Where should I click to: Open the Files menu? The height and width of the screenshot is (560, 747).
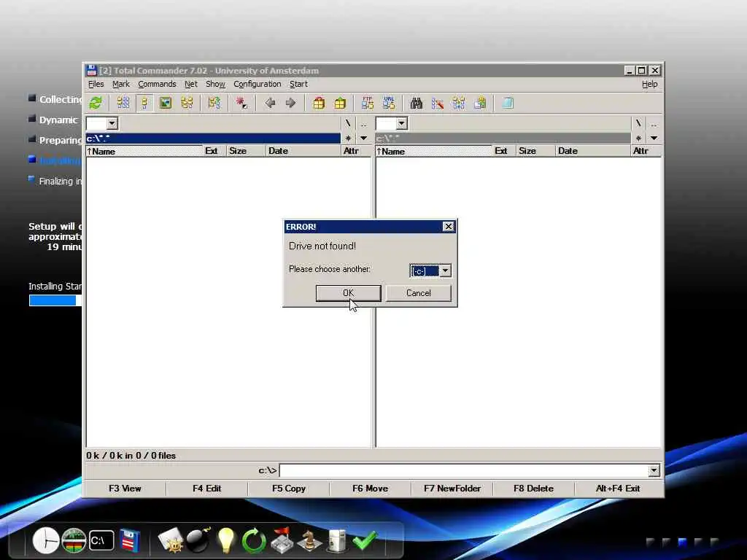(x=96, y=84)
